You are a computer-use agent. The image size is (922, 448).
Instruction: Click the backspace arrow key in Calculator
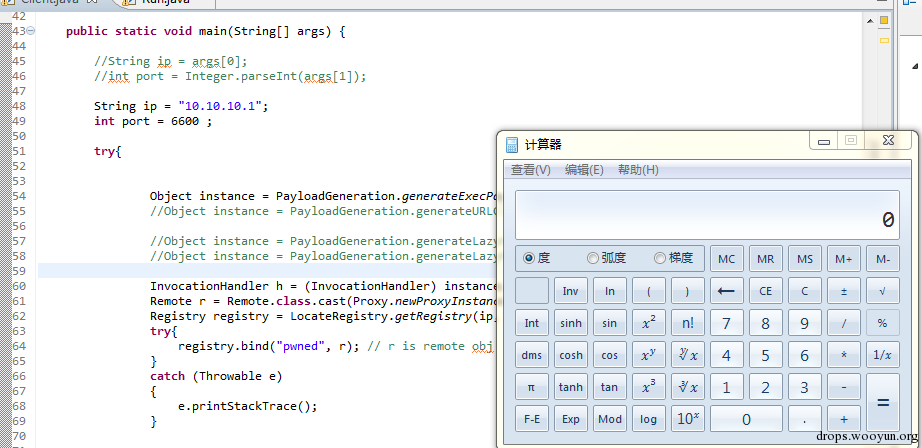click(727, 290)
